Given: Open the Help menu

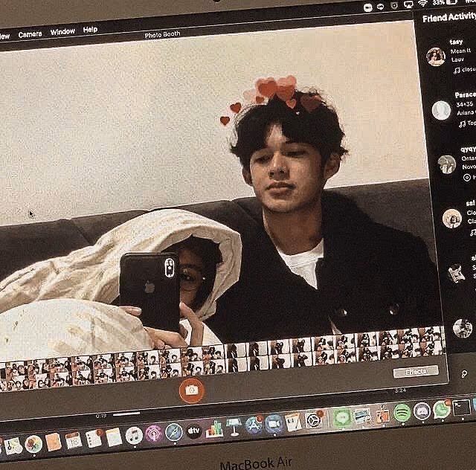Looking at the screenshot, I should (x=90, y=30).
